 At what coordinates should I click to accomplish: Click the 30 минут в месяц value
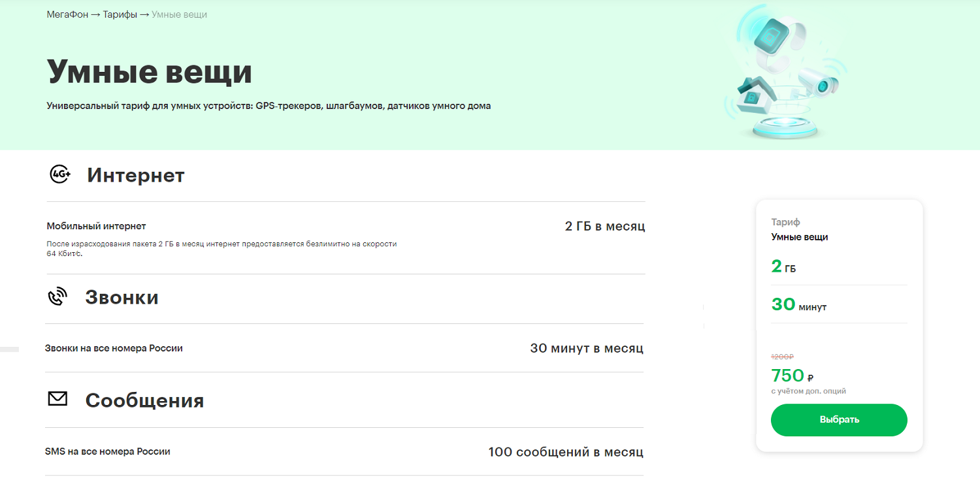click(x=586, y=348)
